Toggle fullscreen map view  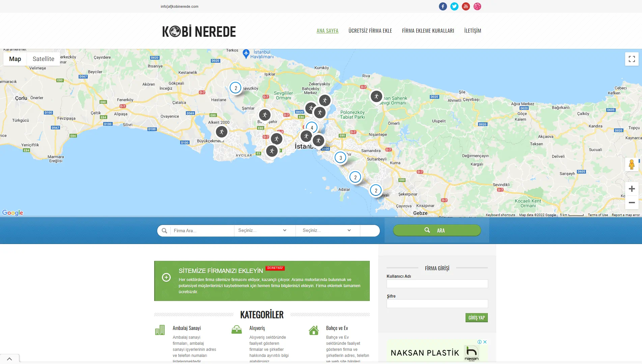pyautogui.click(x=632, y=59)
